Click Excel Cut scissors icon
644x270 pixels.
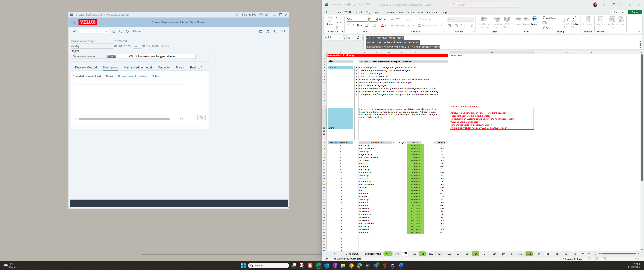click(x=336, y=18)
